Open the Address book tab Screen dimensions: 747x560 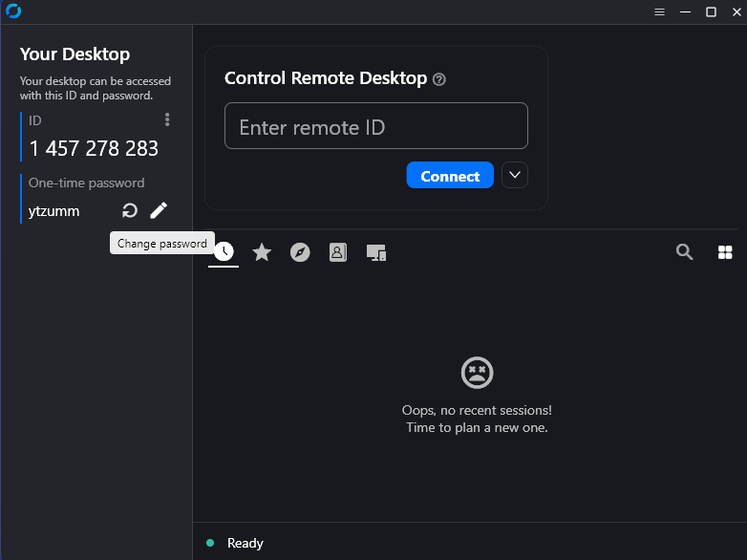338,252
